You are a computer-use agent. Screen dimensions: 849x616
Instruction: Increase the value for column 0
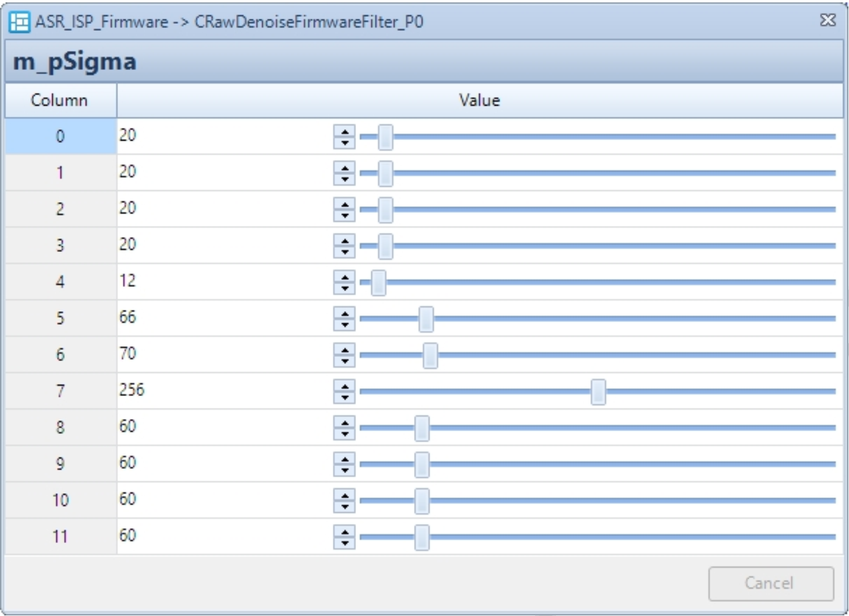click(x=345, y=132)
